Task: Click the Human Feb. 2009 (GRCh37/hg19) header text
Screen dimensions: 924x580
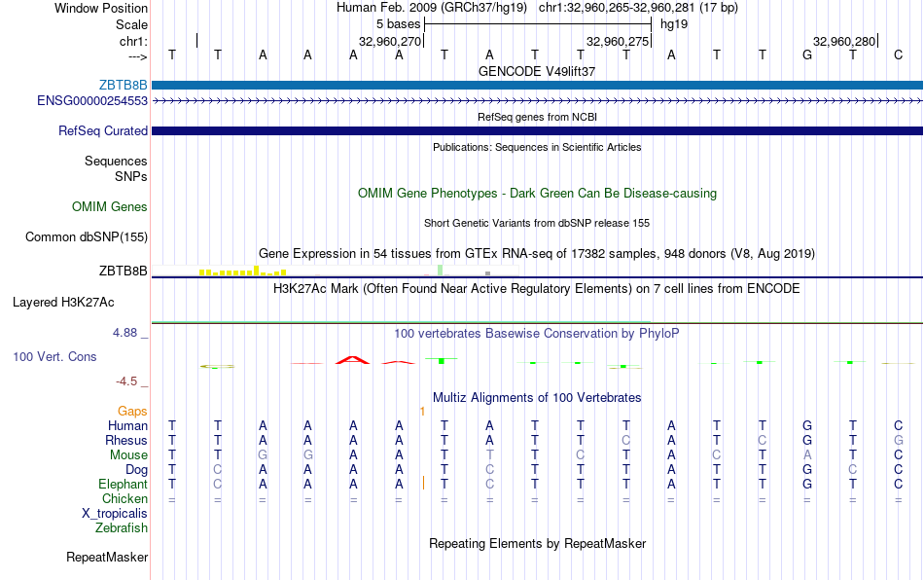Action: coord(433,8)
